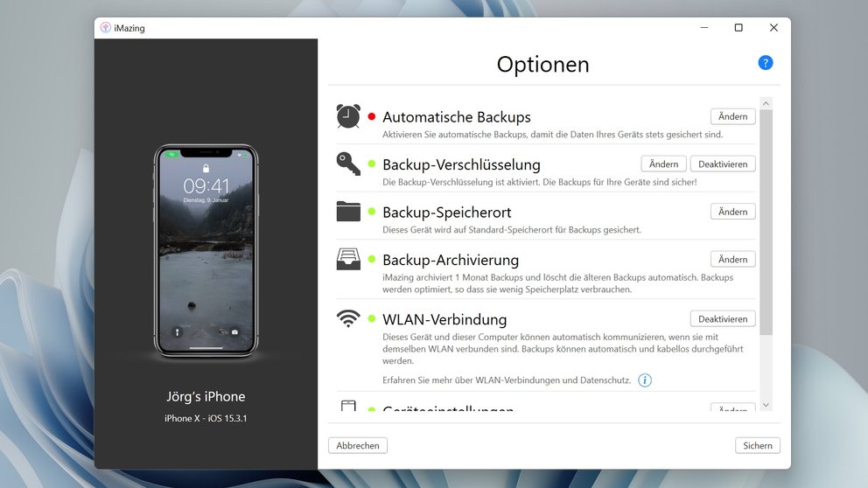Click Ändern for Backup-Verschlüsselung

(663, 164)
